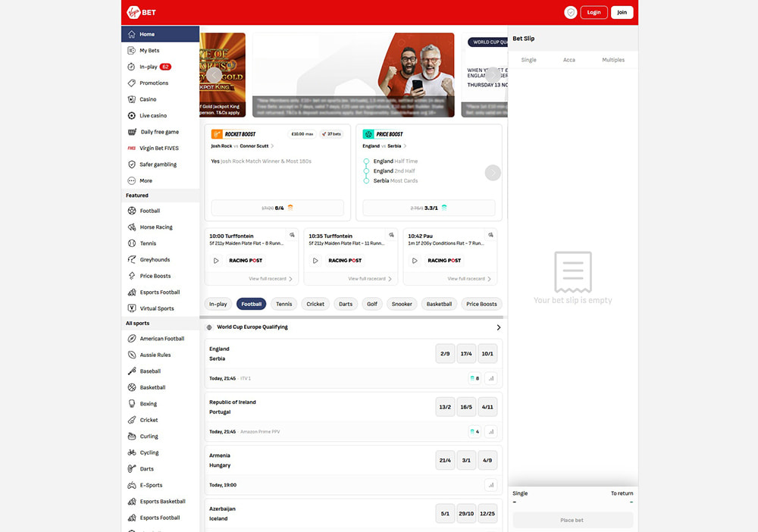Viewport: 758px width, 532px height.
Task: Select 2/9 odds for England win
Action: pos(445,354)
